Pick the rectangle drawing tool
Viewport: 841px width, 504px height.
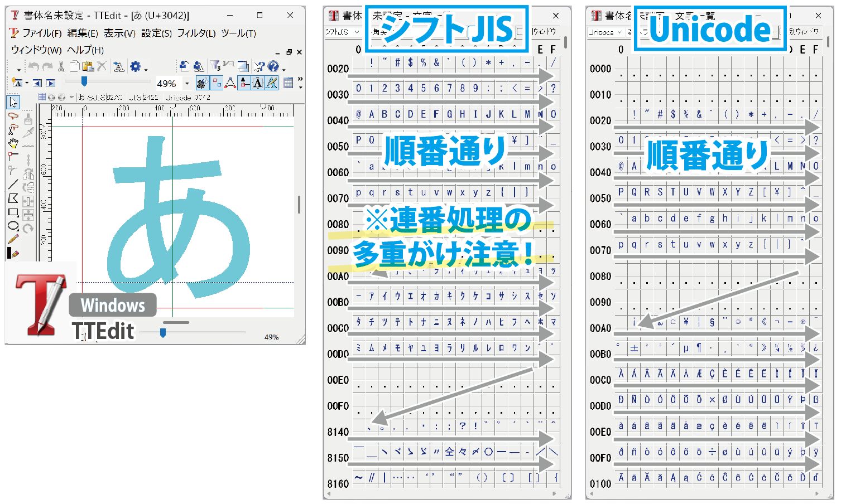pyautogui.click(x=13, y=212)
